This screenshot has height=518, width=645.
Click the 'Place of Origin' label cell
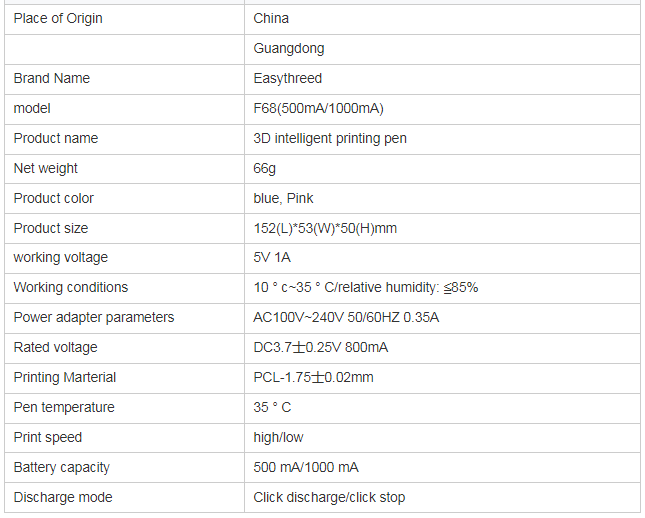click(x=58, y=18)
